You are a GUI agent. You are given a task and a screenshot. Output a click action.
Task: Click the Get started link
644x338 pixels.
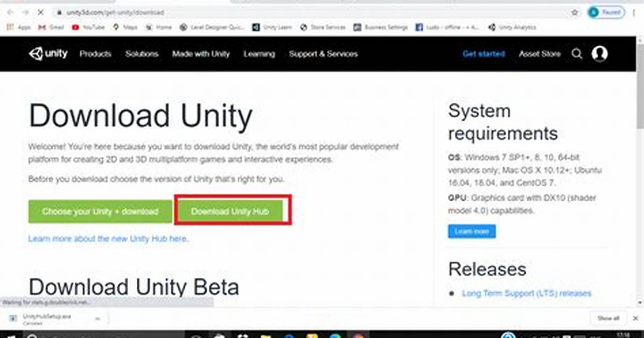(484, 54)
